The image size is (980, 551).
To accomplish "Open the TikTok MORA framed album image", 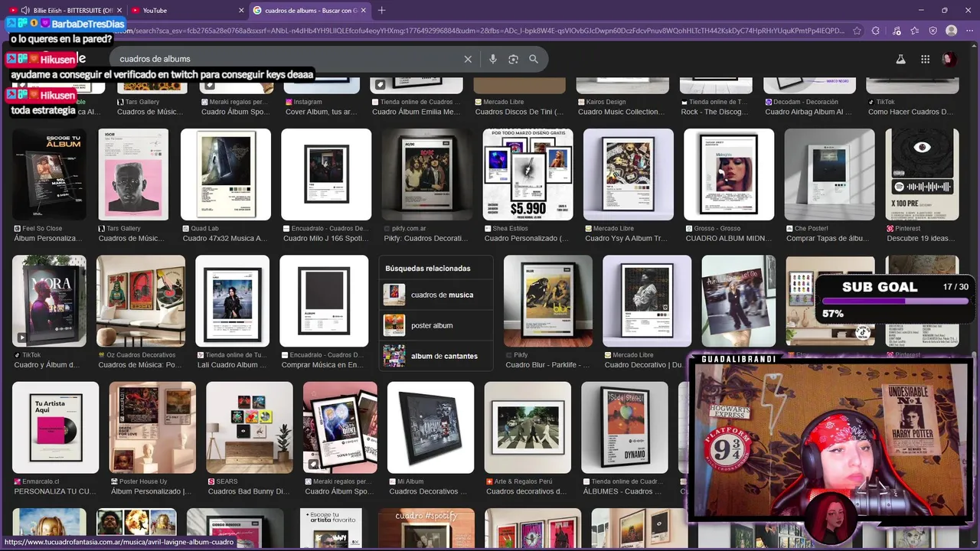I will point(49,301).
